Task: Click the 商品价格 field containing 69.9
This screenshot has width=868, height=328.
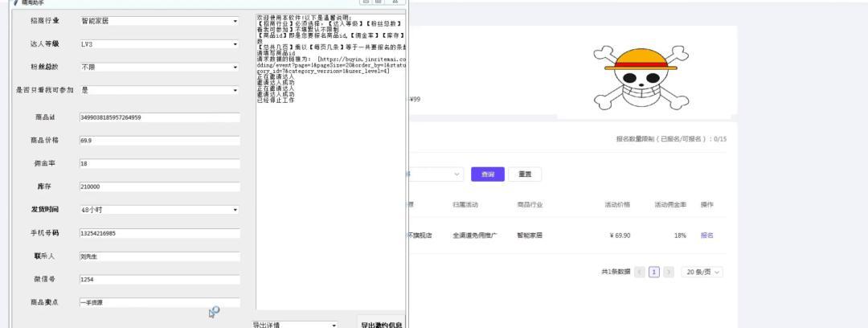Action: click(159, 141)
